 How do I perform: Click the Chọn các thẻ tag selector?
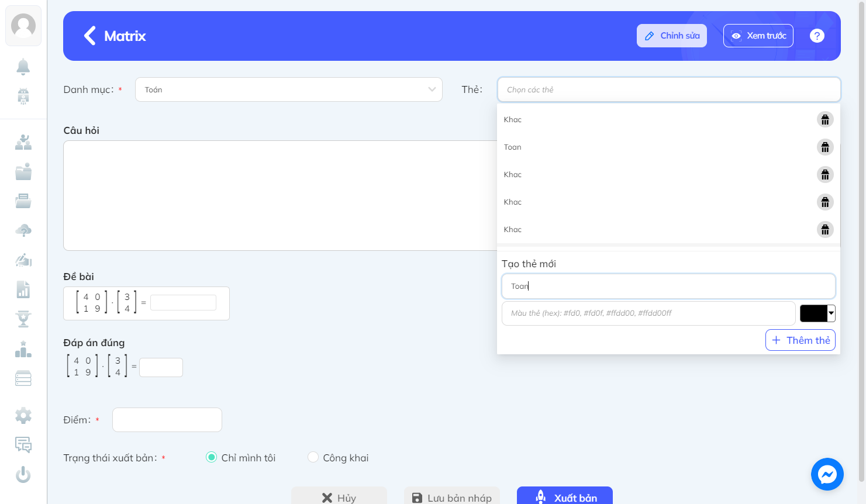point(669,89)
